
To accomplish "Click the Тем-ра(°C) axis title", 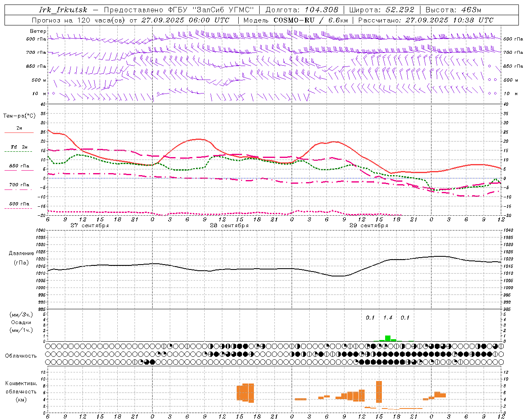I will click(x=19, y=116).
